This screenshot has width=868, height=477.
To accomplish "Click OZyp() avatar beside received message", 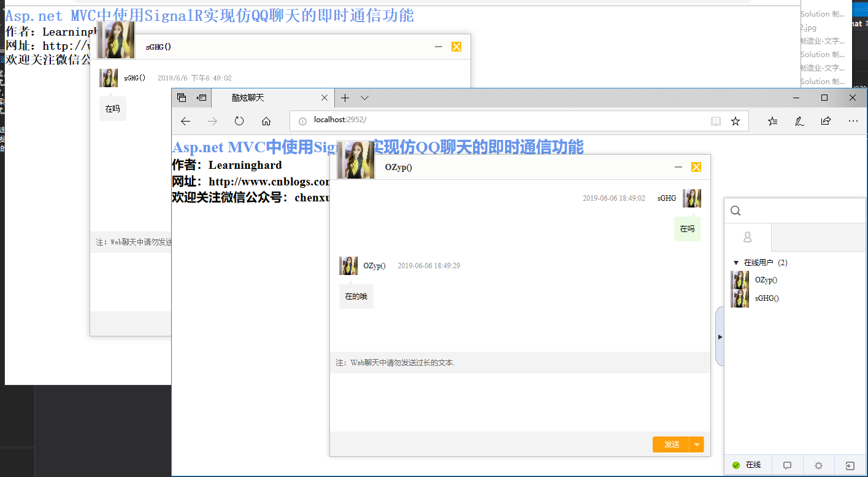I will [x=348, y=266].
